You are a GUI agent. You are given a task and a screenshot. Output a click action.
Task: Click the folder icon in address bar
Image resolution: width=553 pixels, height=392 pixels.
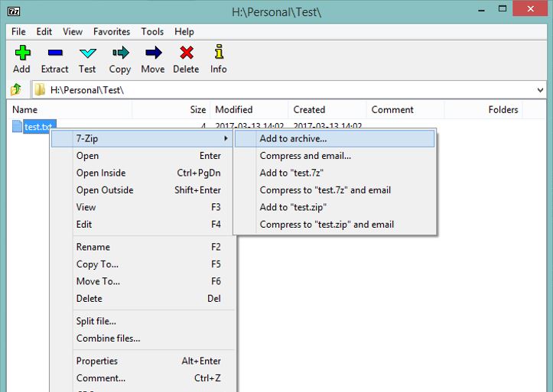coord(40,90)
